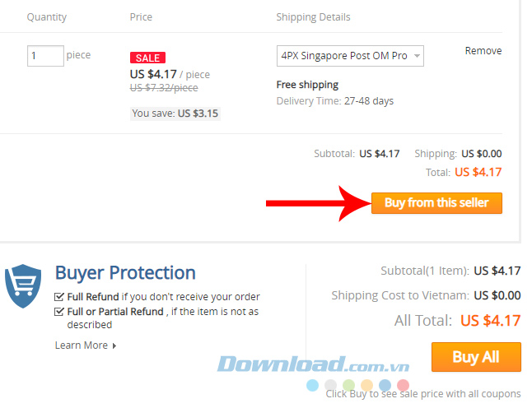Click the Full or Partial Refund checkmark
Screen dimensions: 532x408
pos(59,312)
